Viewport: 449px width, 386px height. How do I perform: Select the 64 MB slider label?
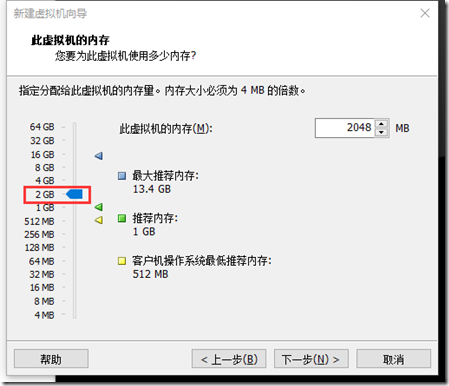tap(41, 261)
